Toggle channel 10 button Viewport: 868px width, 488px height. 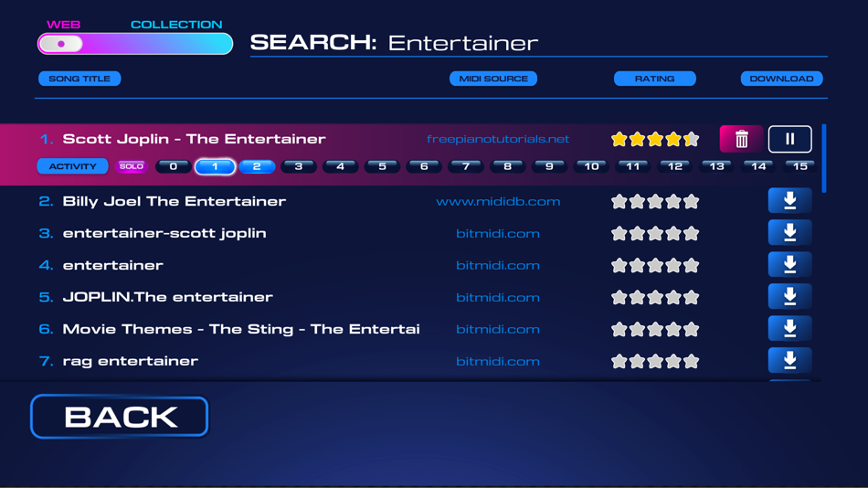pos(591,166)
